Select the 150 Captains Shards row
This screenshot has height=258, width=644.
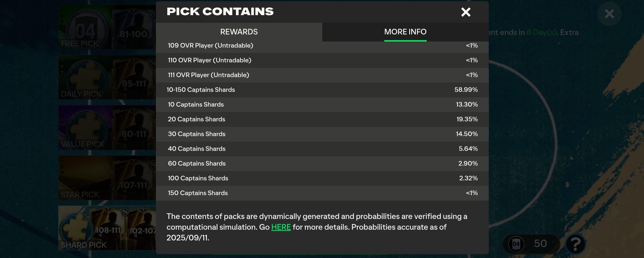pos(322,193)
